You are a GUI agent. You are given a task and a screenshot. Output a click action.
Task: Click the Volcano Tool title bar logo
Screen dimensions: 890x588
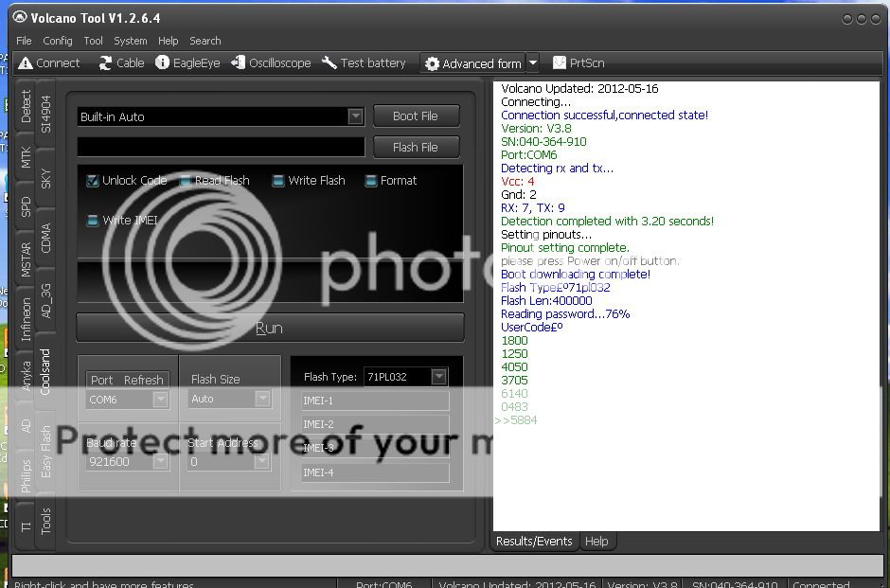tap(20, 18)
